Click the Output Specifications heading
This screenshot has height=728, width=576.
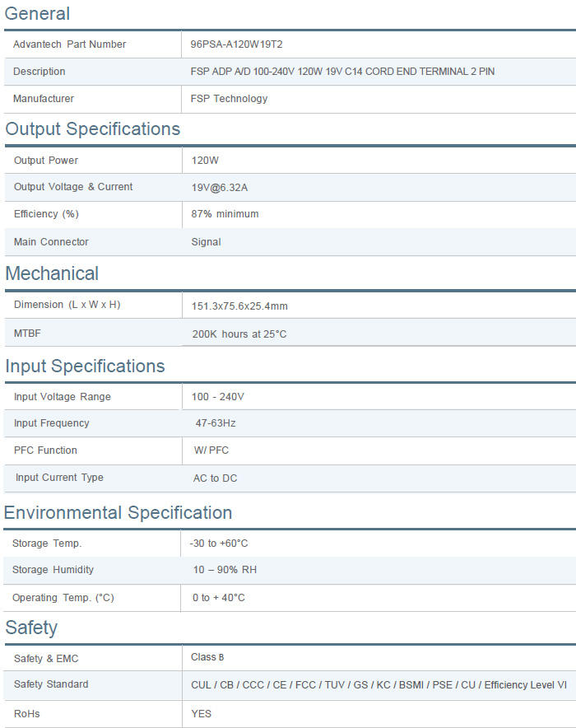pyautogui.click(x=92, y=129)
